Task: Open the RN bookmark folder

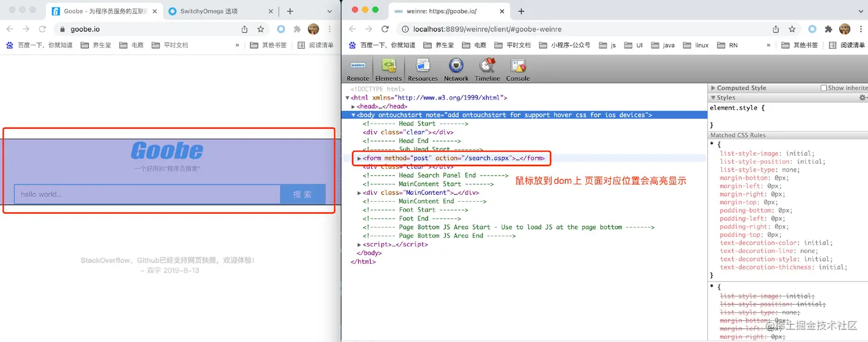Action: click(727, 45)
